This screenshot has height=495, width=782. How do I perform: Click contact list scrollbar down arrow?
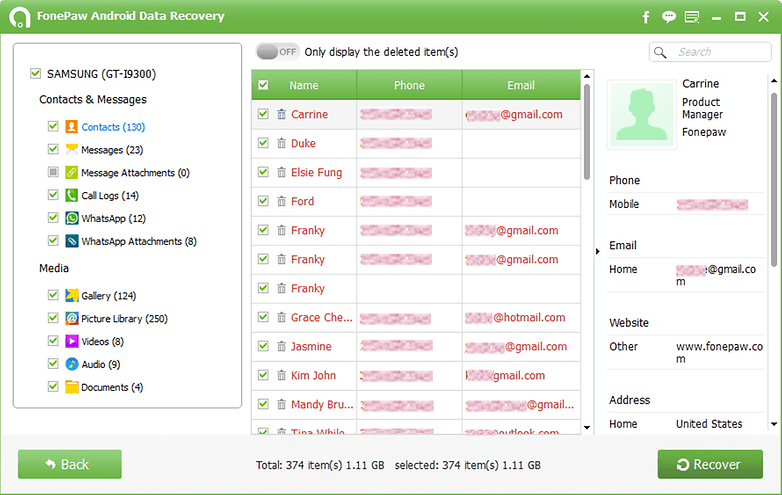tap(587, 428)
